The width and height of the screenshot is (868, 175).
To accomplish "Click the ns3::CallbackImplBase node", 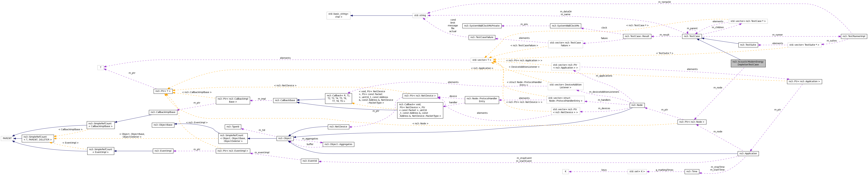I will coord(163,112).
